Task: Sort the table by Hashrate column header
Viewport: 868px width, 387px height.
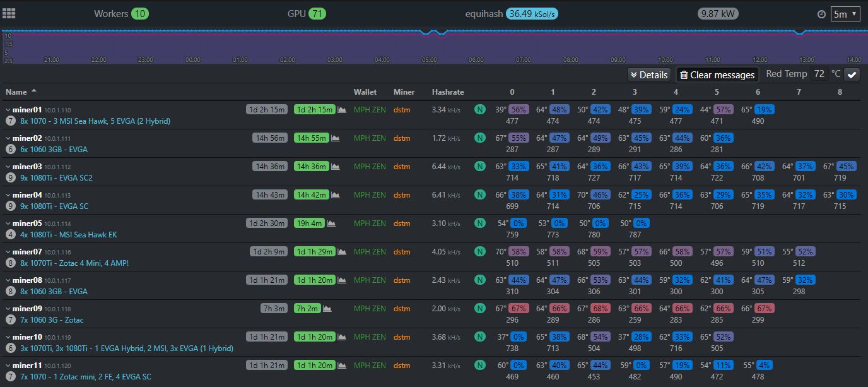Action: pyautogui.click(x=448, y=92)
